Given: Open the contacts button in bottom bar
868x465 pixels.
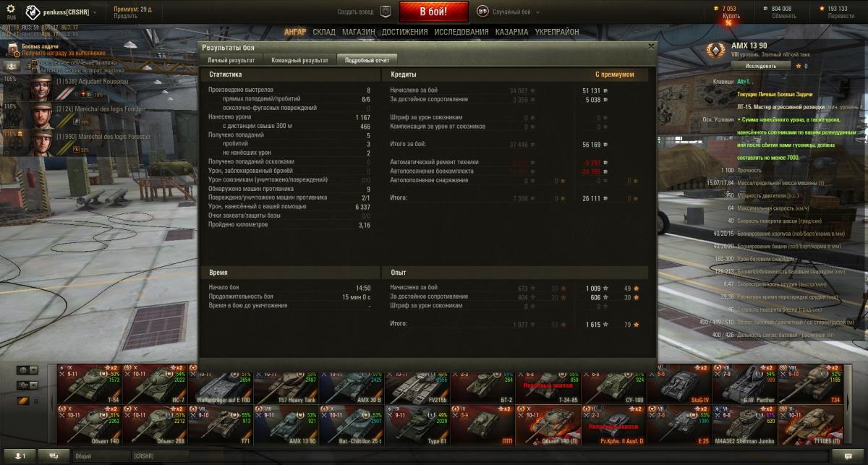Looking at the screenshot, I should point(18,456).
